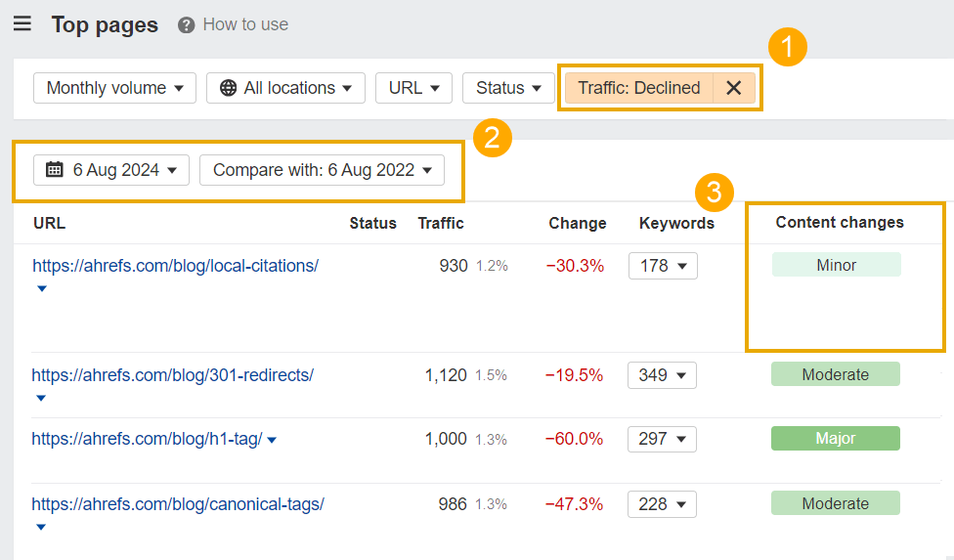Open the Status filter dropdown
Viewport: 954px width, 560px height.
point(508,88)
